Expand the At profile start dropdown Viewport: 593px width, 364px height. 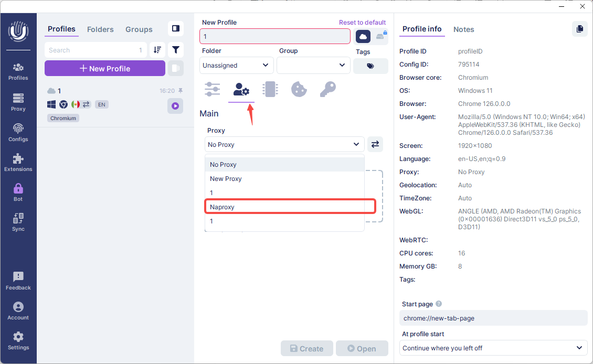[493, 348]
